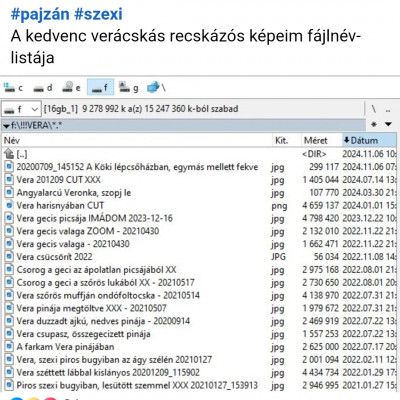Go to root directory backslash button
The height and width of the screenshot is (400, 400).
pyautogui.click(x=374, y=109)
